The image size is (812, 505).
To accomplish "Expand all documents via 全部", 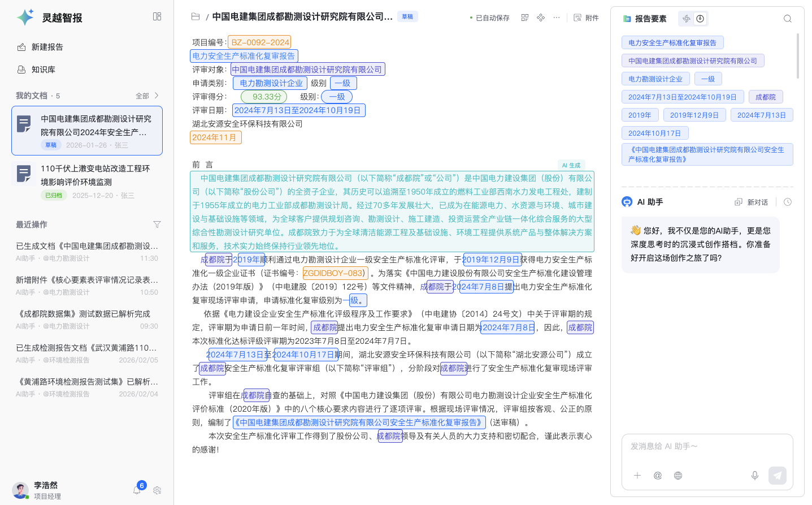I will point(147,96).
